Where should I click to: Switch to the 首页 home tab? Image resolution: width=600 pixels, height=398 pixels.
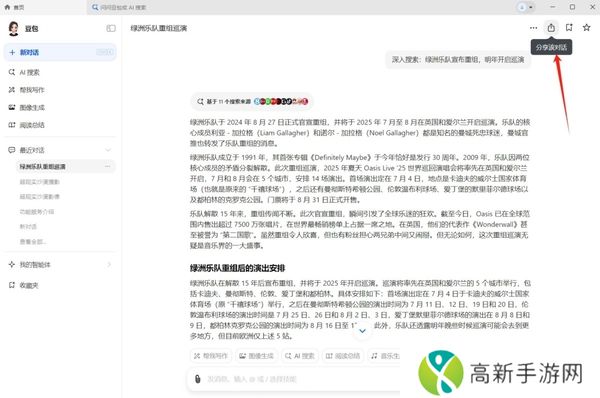(x=15, y=7)
